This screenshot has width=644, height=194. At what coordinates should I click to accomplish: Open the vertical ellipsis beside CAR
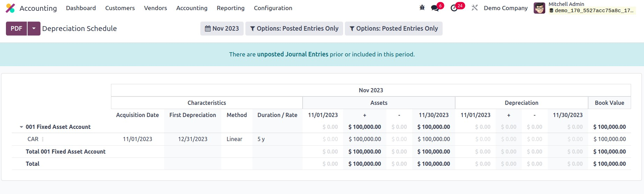pos(43,139)
